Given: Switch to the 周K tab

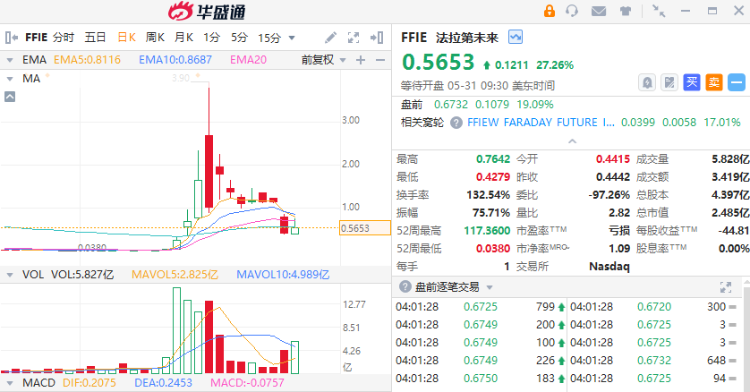Looking at the screenshot, I should point(155,37).
